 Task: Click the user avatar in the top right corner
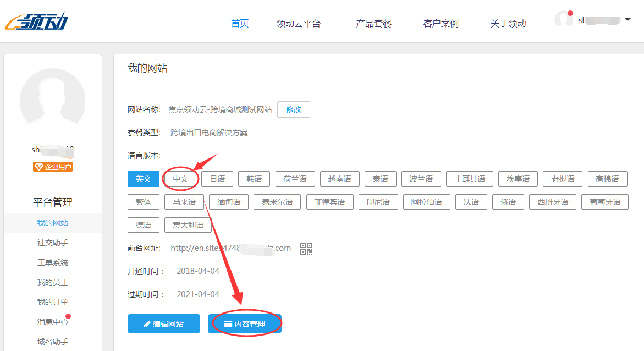pyautogui.click(x=564, y=19)
